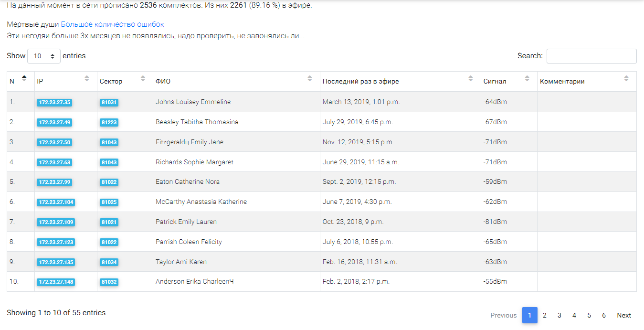Click sector badge 81034

coord(109,262)
